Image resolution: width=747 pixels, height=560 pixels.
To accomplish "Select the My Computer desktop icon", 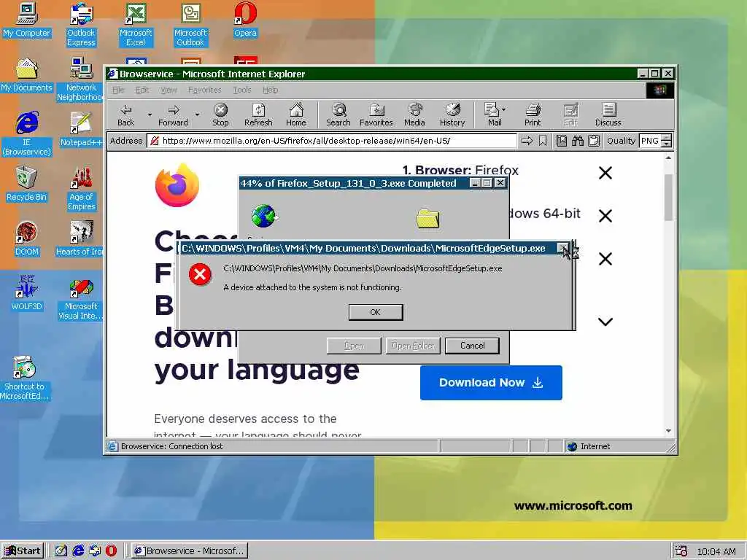I will point(27,20).
